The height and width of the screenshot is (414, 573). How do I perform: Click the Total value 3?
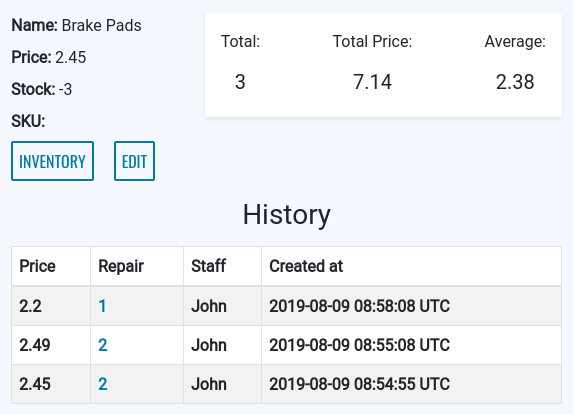(x=240, y=81)
